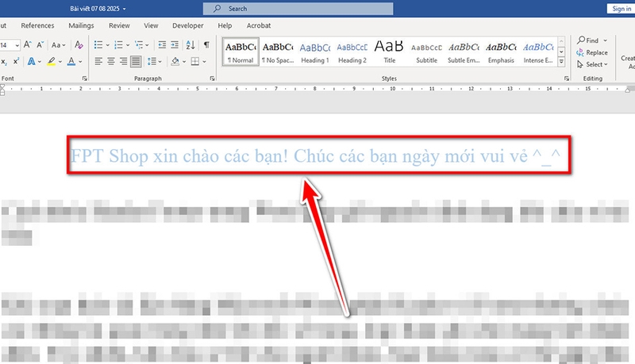Open font size dropdown showing 14
The height and width of the screenshot is (364, 635).
tap(17, 45)
